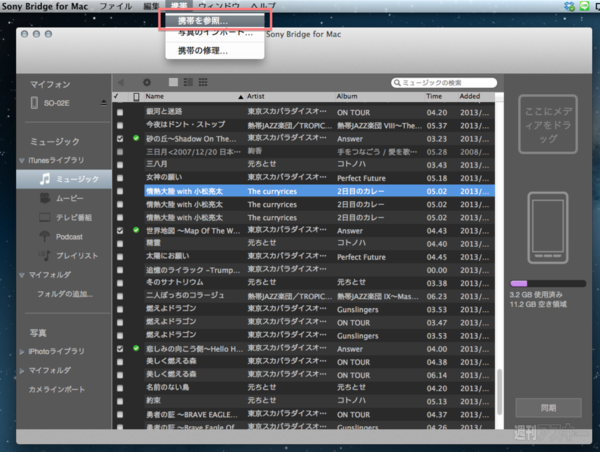Sort by the Time column header
Screen dimensions: 600x452
(441, 96)
